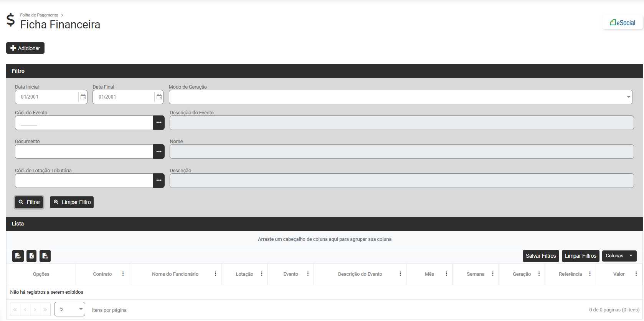The width and height of the screenshot is (644, 321).
Task: Click 'Não há registros a serem exibidos' message
Action: [x=46, y=292]
